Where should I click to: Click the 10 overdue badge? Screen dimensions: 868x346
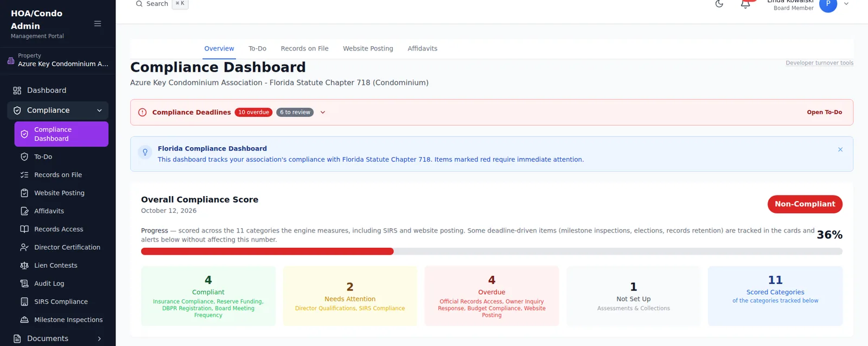click(x=254, y=112)
